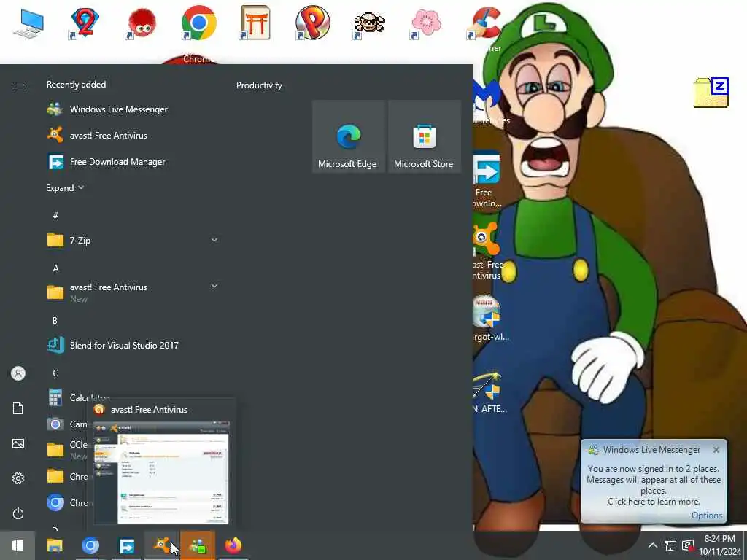Open the Mahjong torii gate shortcut

point(256,23)
